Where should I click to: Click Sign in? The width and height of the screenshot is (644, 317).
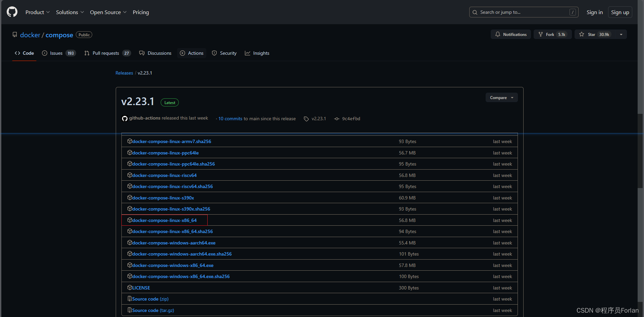coord(594,12)
